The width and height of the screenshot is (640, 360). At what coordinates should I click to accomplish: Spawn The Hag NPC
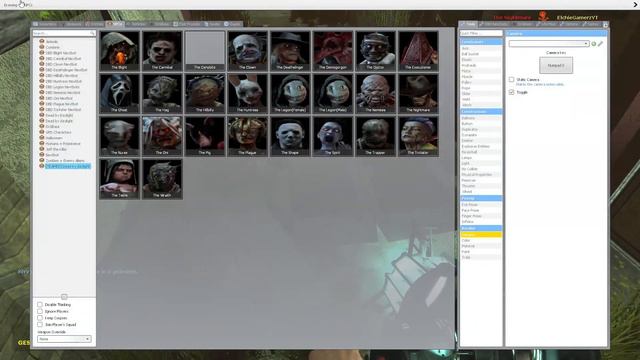(x=162, y=93)
